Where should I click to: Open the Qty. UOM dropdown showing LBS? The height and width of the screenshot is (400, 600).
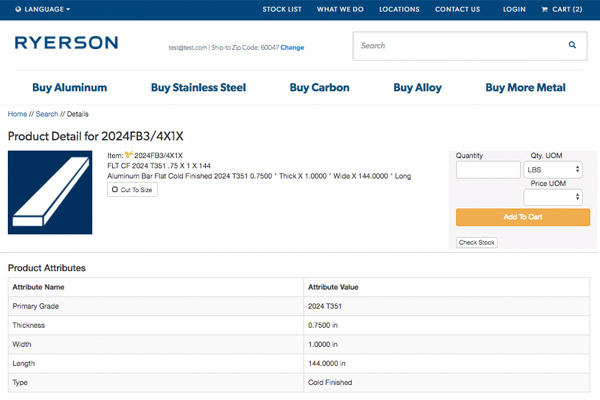tap(553, 170)
